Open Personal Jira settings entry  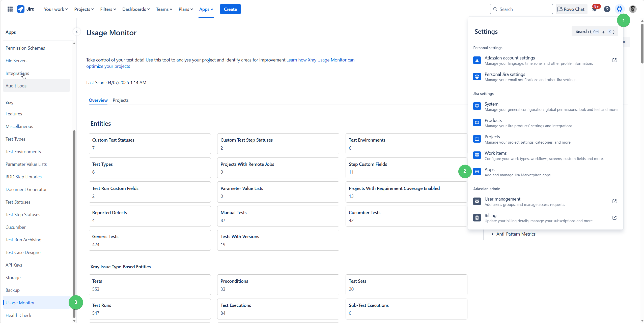[x=545, y=77]
